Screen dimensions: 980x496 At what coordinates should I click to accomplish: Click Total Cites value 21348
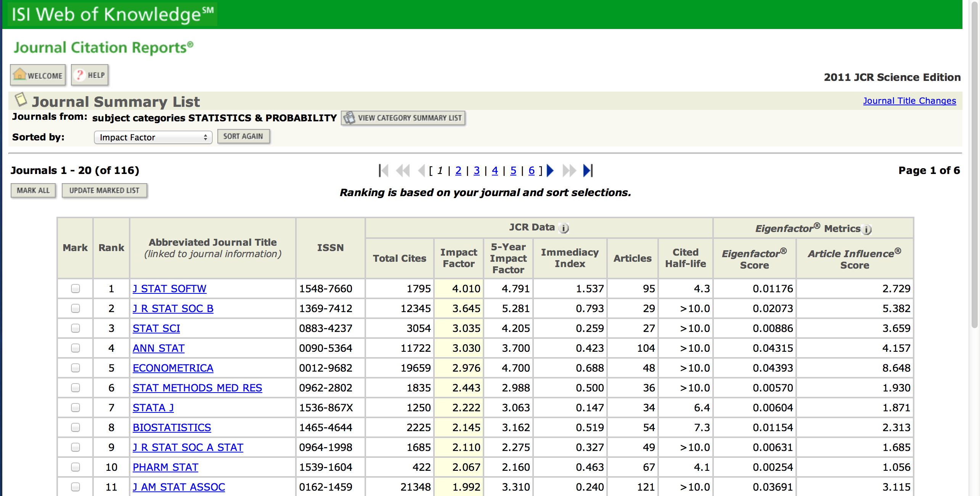[415, 487]
